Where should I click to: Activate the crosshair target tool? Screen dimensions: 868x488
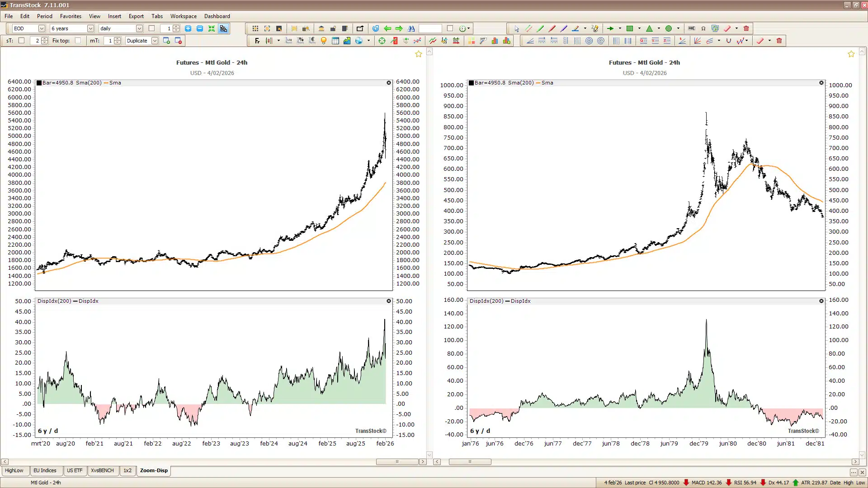click(x=382, y=40)
